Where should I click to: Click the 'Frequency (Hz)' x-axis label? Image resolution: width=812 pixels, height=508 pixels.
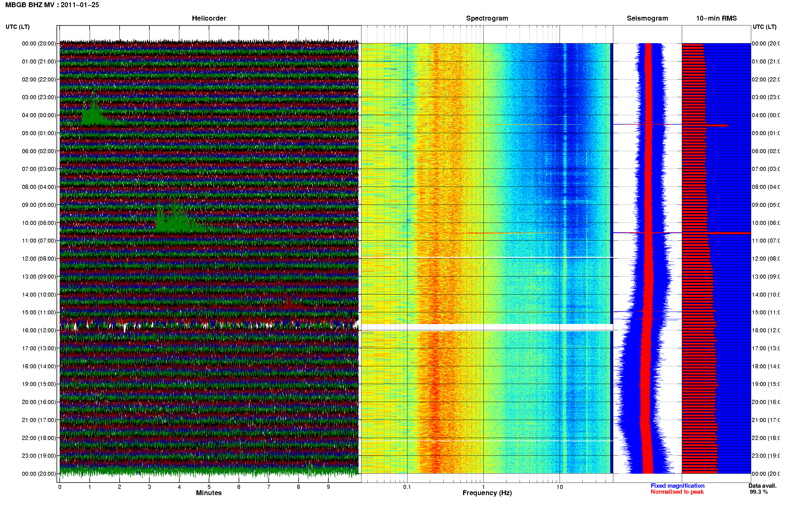tap(487, 493)
